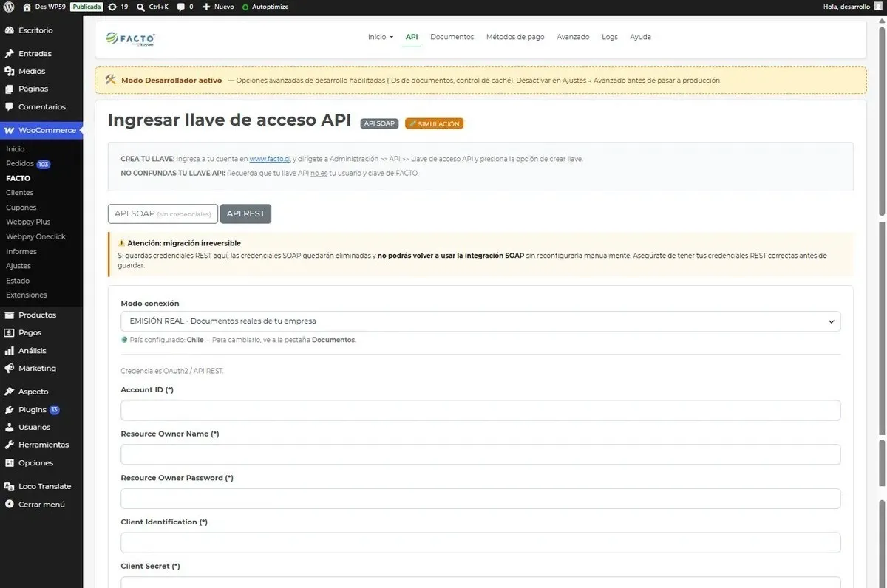Select the API tab
This screenshot has width=887, height=588.
coord(412,37)
